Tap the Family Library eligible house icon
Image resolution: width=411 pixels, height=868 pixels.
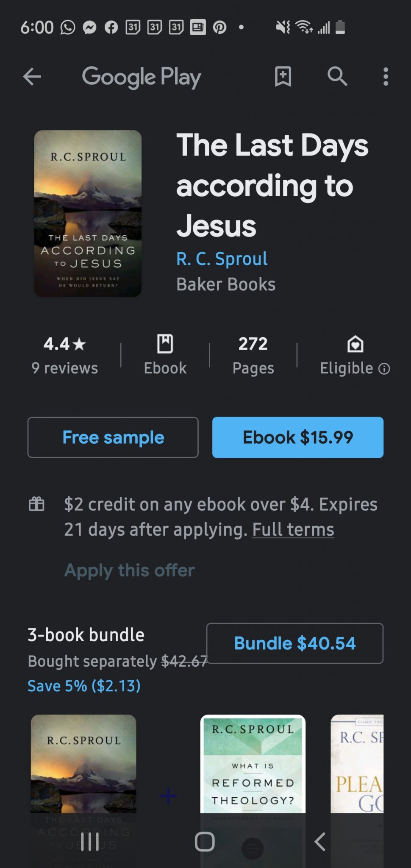(355, 344)
